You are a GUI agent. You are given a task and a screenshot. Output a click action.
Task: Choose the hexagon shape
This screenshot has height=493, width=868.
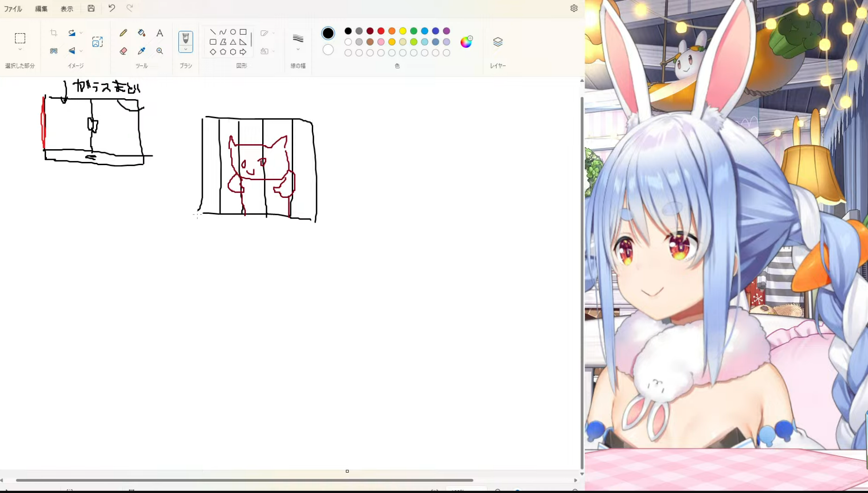click(233, 52)
